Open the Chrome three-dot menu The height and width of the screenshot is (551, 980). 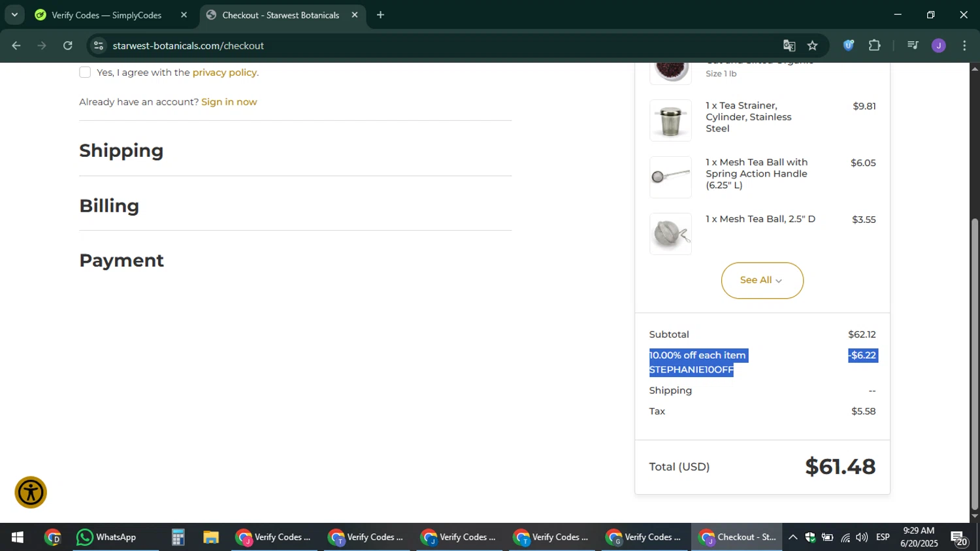coord(964,46)
